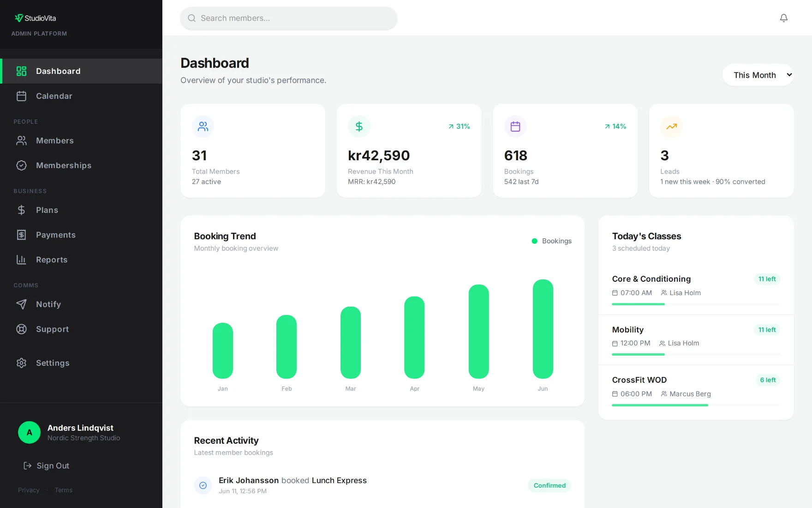Click the Anders Lindqvist avatar
The height and width of the screenshot is (508, 812).
point(29,432)
